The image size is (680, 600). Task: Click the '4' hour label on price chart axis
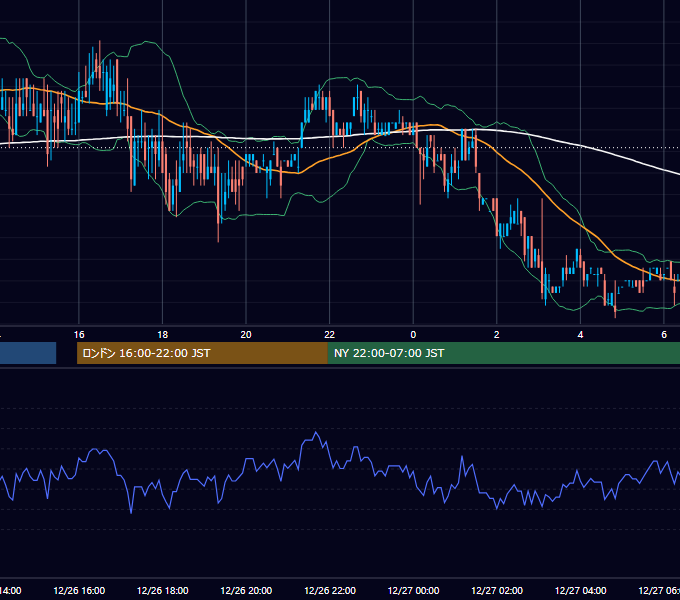[x=580, y=334]
